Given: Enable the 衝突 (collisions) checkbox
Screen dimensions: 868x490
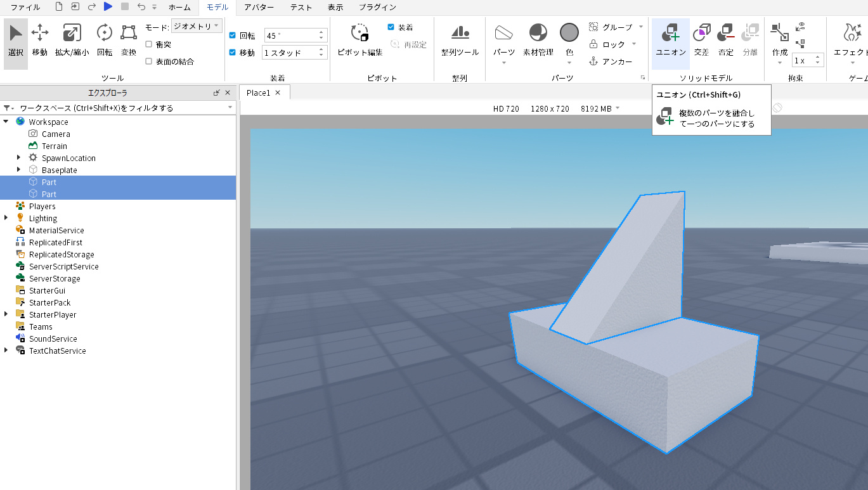Looking at the screenshot, I should tap(148, 44).
